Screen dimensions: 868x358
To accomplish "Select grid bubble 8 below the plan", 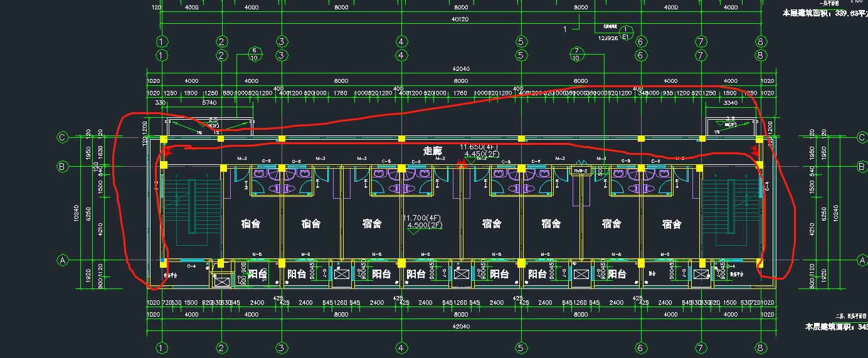I will (x=761, y=347).
